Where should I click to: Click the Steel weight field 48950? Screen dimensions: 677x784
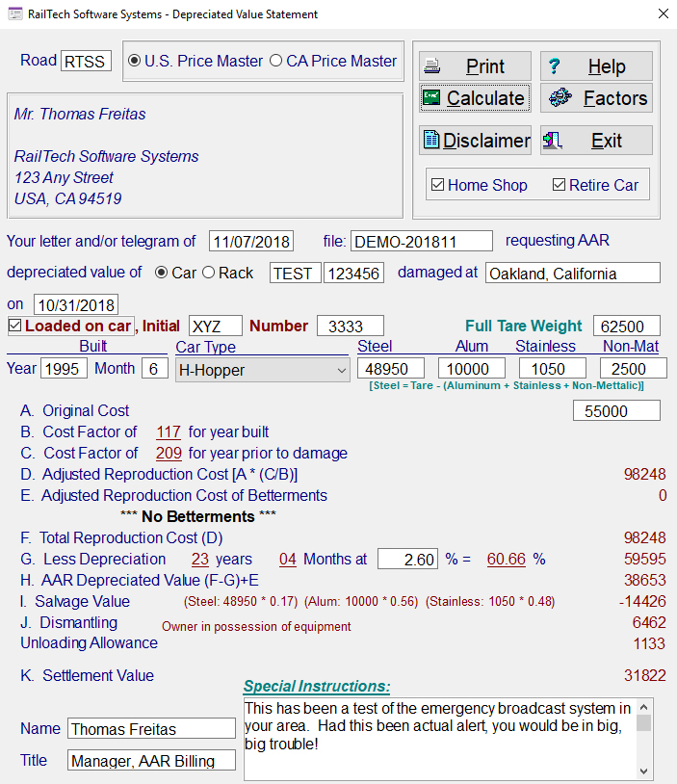coord(391,369)
